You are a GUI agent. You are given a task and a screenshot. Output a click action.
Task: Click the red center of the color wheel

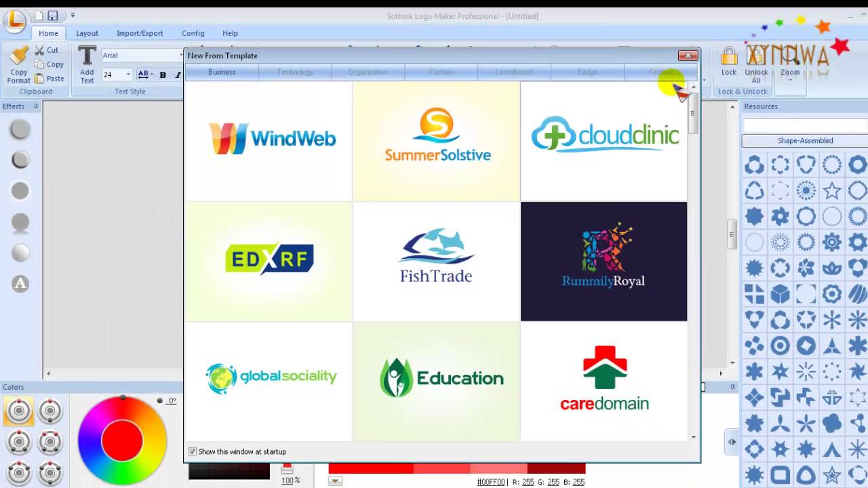coord(122,441)
